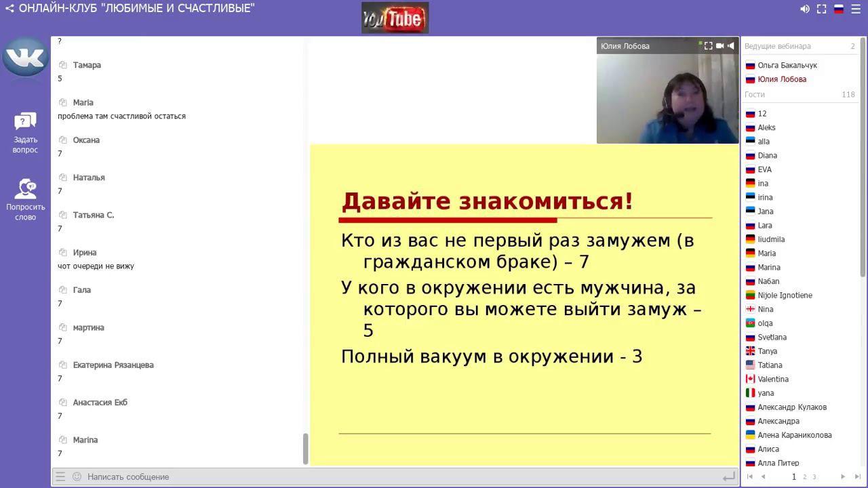The height and width of the screenshot is (488, 868).
Task: Click reply icon next to Тамара
Action: point(63,65)
